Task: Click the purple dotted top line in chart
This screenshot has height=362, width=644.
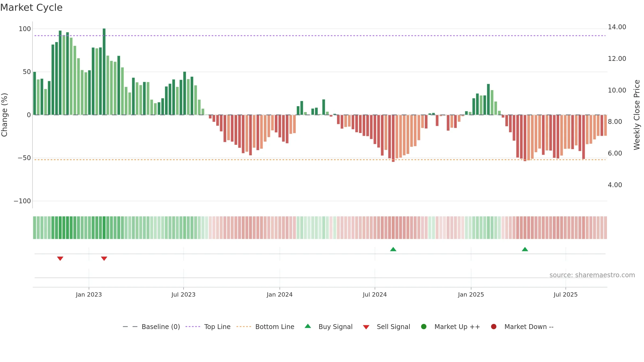Action: click(320, 36)
